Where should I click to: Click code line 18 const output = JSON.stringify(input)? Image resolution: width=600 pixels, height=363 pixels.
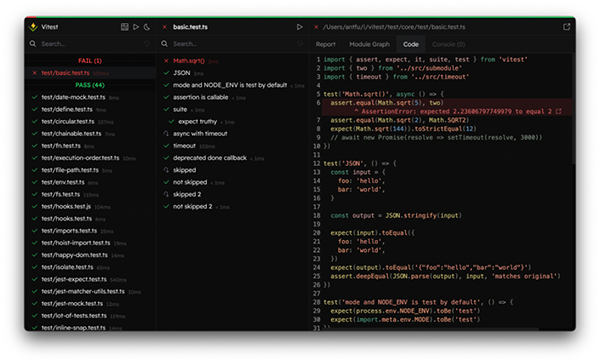pyautogui.click(x=396, y=216)
